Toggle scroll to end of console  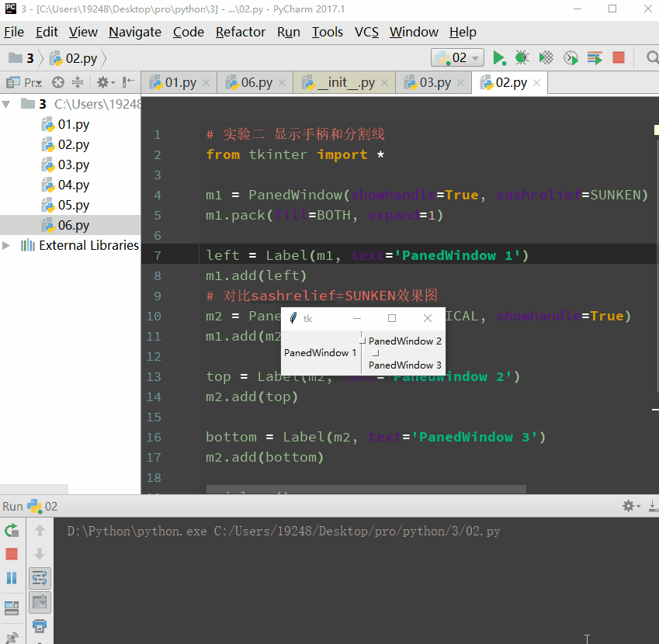pos(40,602)
